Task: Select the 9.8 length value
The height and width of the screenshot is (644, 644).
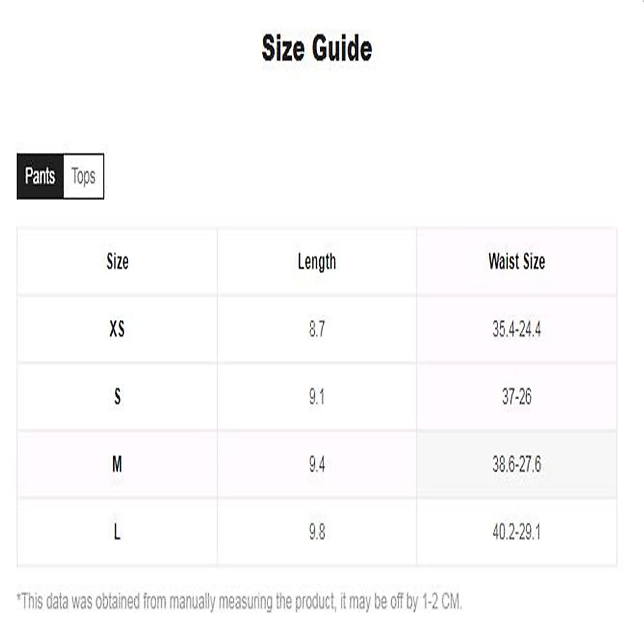Action: 317,532
